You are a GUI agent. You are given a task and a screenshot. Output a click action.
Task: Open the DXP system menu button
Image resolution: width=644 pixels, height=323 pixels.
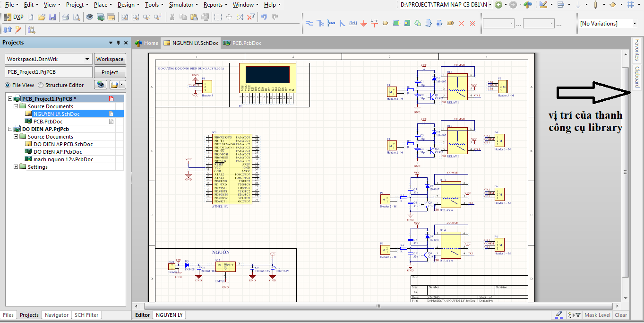(14, 17)
